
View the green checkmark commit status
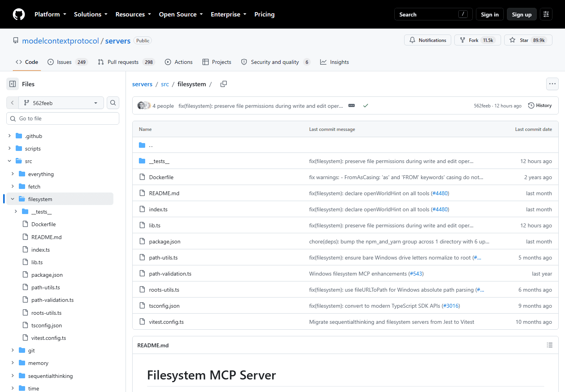click(366, 106)
